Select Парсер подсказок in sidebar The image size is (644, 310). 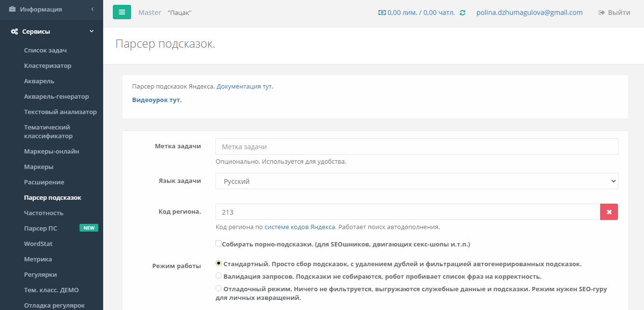click(x=53, y=198)
